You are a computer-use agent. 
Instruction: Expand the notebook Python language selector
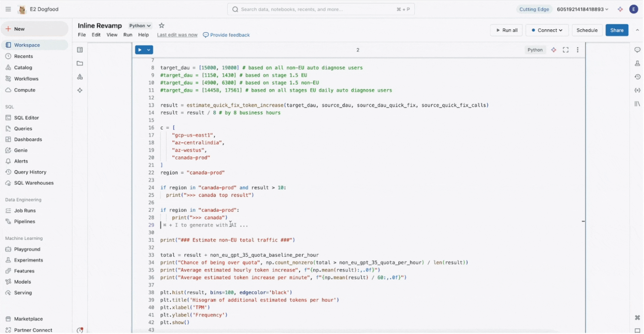tap(140, 26)
